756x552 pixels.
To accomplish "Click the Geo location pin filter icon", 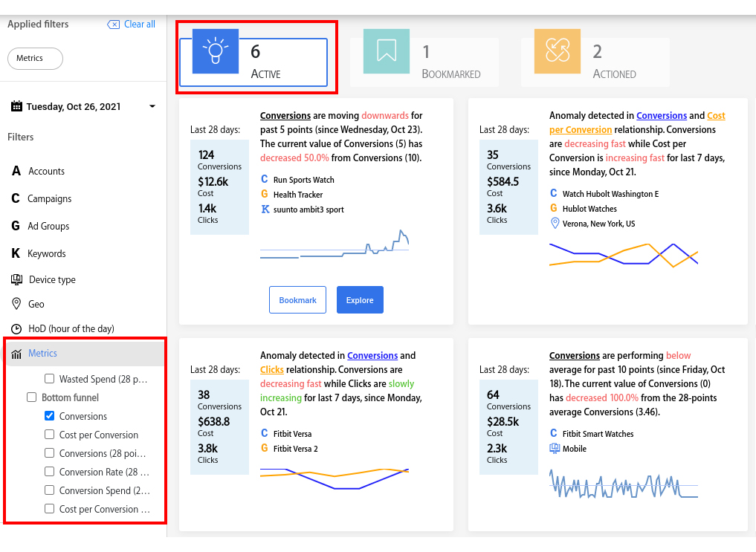I will (x=16, y=304).
